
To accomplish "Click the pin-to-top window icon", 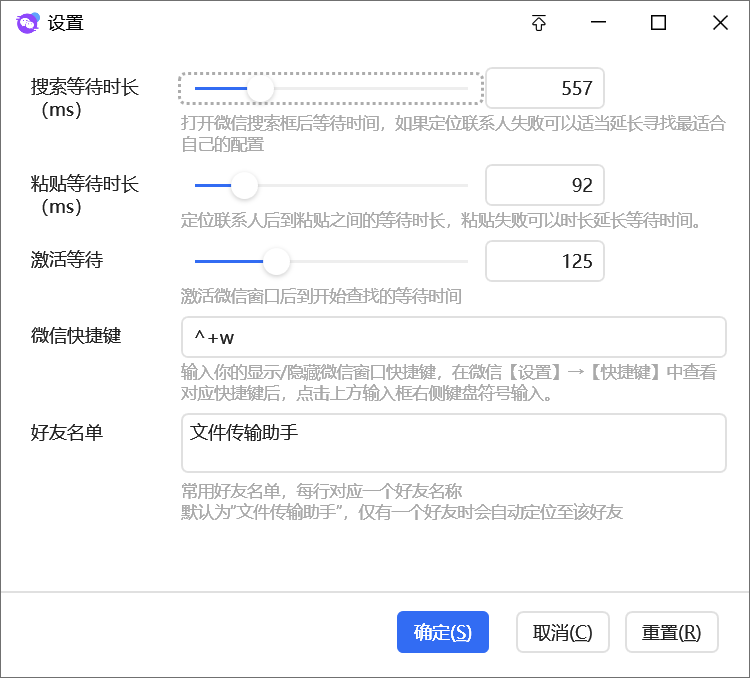I will coord(539,22).
